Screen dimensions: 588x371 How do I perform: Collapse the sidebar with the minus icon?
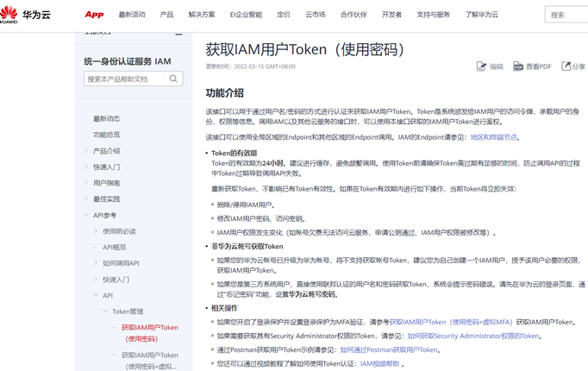[x=178, y=35]
